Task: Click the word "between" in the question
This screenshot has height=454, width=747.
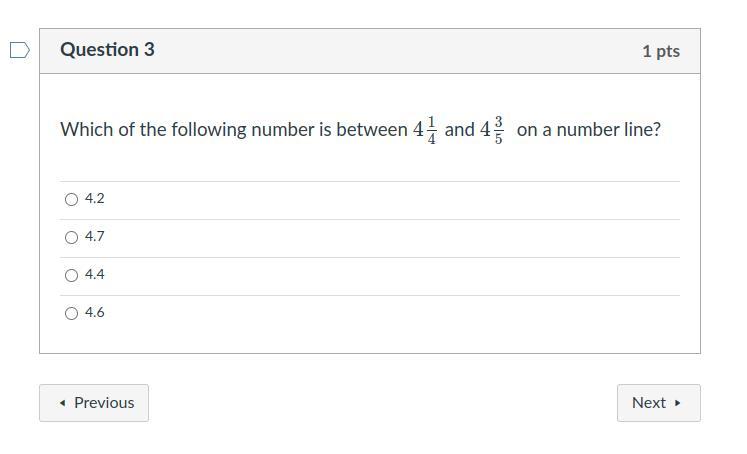Action: coord(371,130)
